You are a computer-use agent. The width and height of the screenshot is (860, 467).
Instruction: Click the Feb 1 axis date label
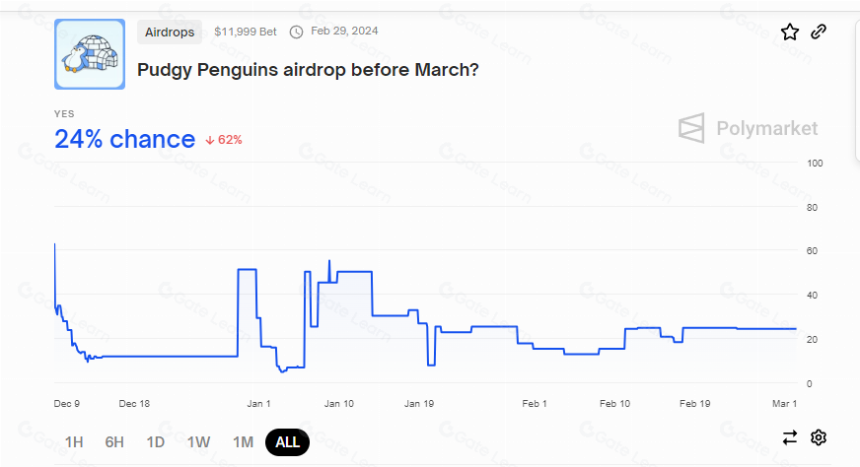[534, 403]
